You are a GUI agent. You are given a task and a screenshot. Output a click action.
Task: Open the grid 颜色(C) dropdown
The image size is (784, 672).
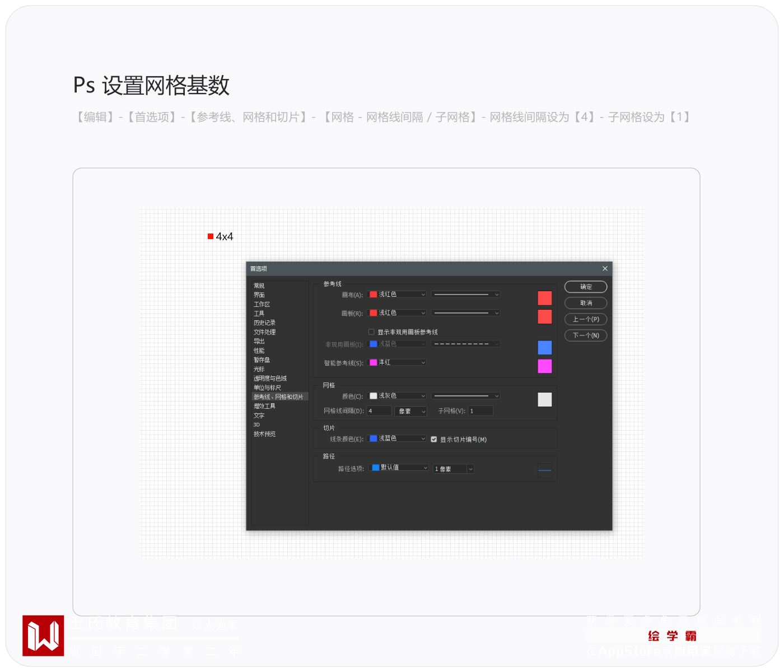397,396
